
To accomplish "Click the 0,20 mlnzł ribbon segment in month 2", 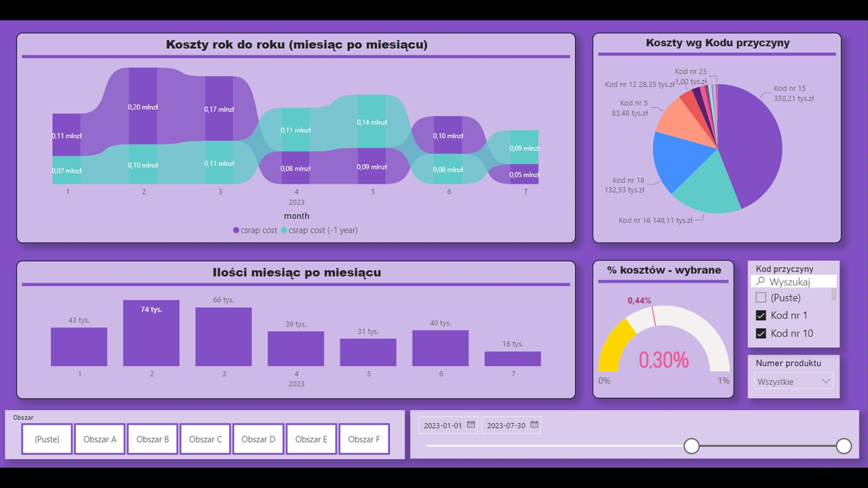I will 143,106.
